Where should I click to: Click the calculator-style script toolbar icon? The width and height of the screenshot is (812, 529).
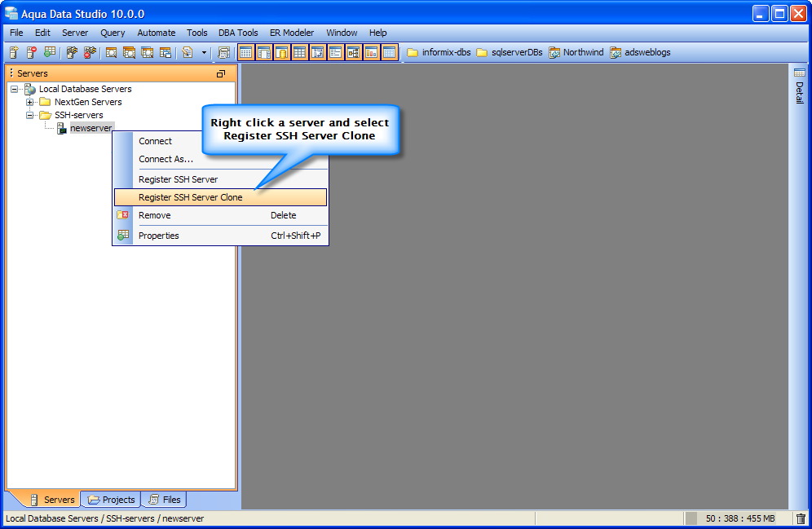tap(223, 52)
